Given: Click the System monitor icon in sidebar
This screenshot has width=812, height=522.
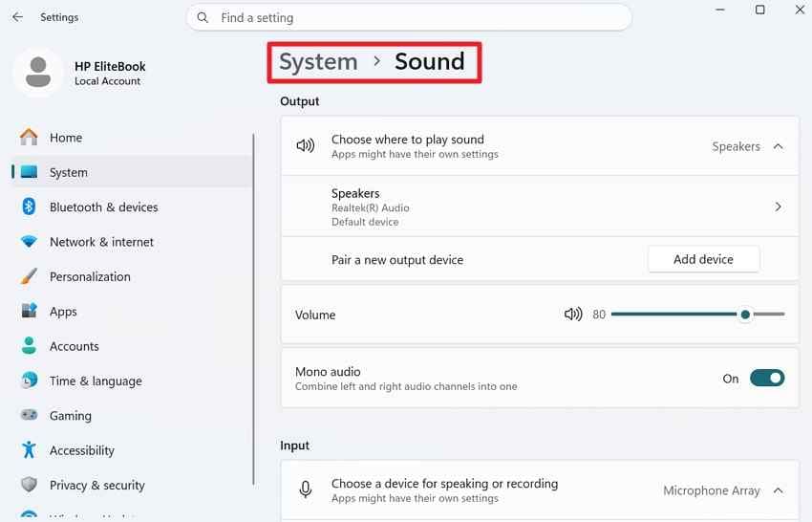Looking at the screenshot, I should (x=29, y=172).
